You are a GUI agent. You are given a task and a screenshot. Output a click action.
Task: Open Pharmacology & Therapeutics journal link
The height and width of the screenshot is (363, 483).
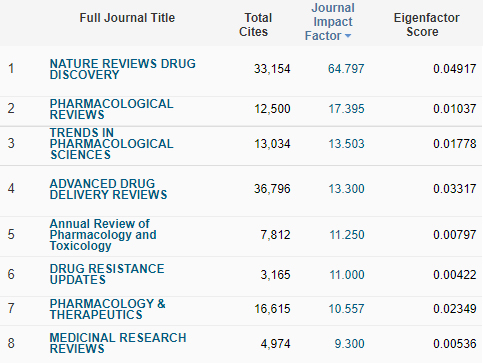pyautogui.click(x=107, y=309)
